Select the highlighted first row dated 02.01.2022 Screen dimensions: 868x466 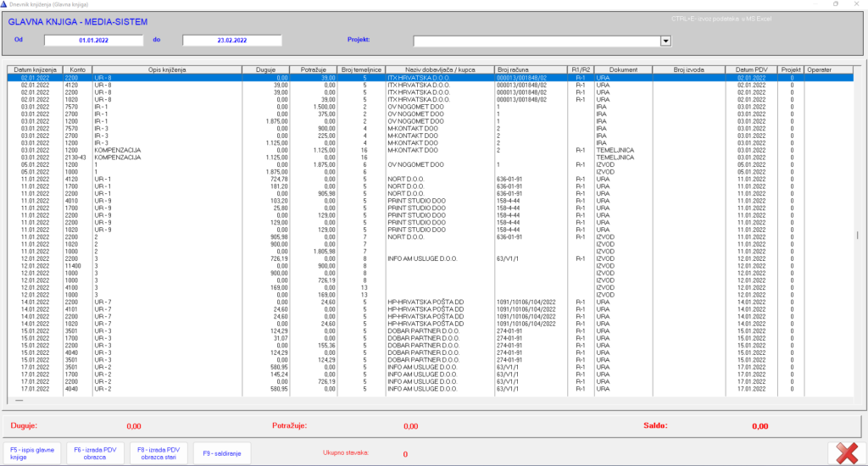339,77
